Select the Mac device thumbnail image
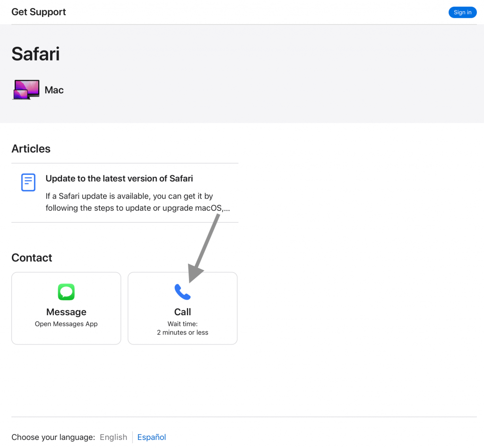 pyautogui.click(x=26, y=89)
